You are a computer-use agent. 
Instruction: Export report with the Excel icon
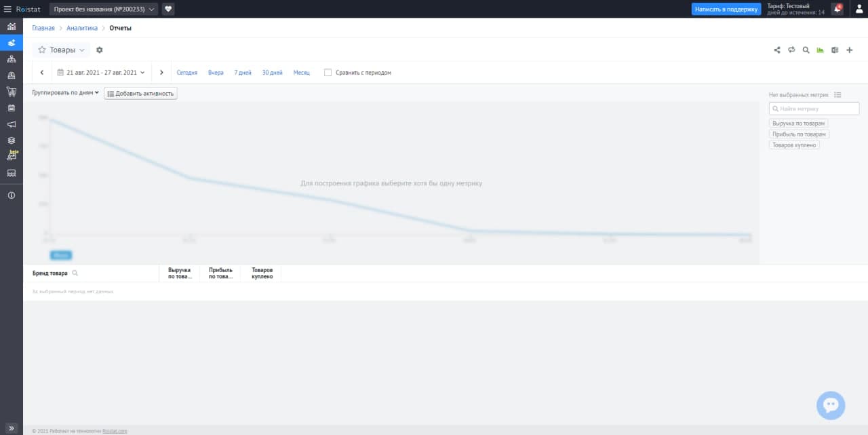pyautogui.click(x=835, y=50)
